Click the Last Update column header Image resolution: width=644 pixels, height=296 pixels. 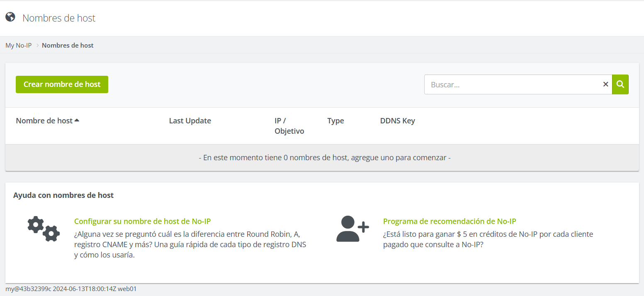pos(190,121)
